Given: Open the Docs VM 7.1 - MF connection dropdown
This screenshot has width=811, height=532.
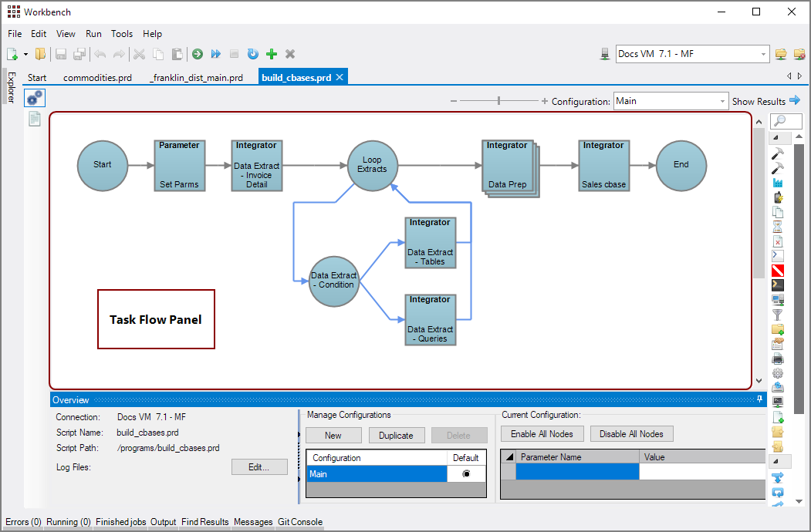Looking at the screenshot, I should pos(763,54).
